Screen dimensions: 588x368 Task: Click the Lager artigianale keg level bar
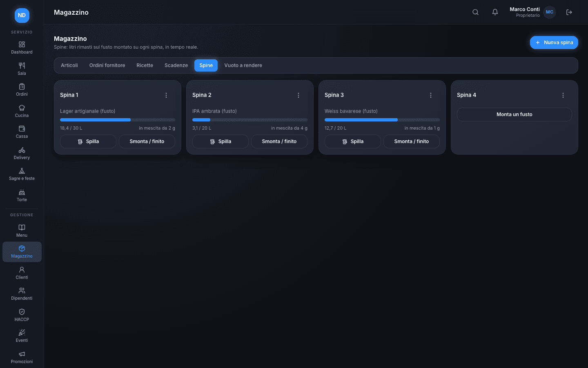(118, 120)
